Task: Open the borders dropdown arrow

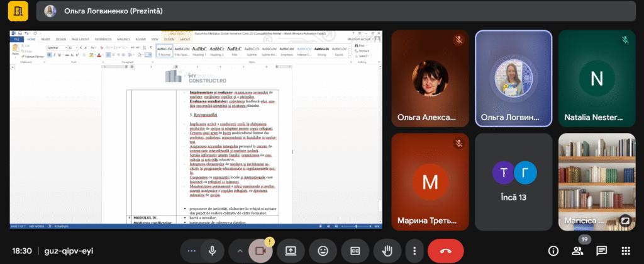Action: 150,55
